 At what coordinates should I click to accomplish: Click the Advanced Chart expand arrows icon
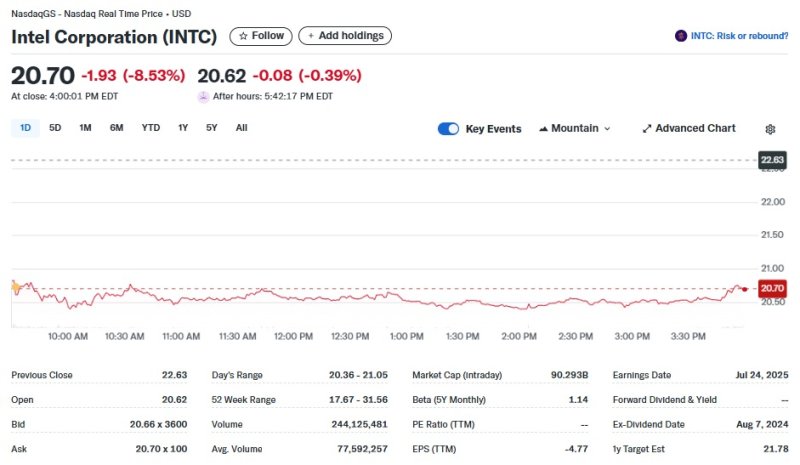coord(646,129)
